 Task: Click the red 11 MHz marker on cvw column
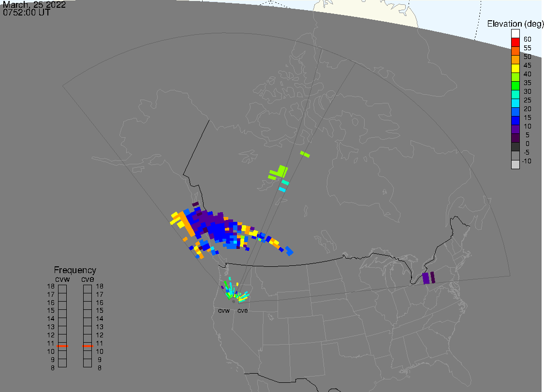pos(62,346)
